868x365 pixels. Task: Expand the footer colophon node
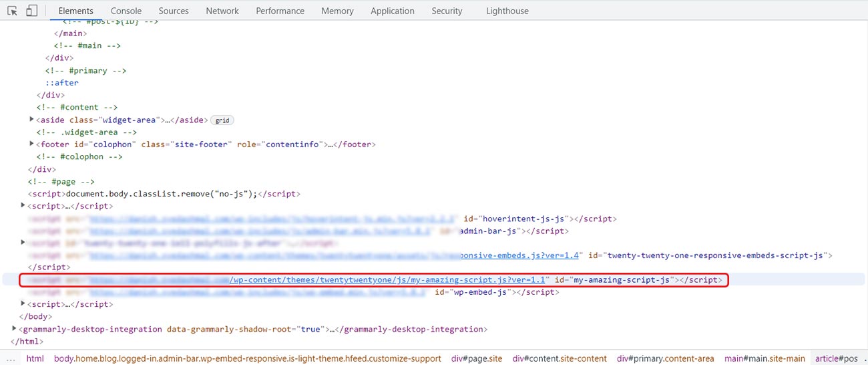tap(32, 144)
